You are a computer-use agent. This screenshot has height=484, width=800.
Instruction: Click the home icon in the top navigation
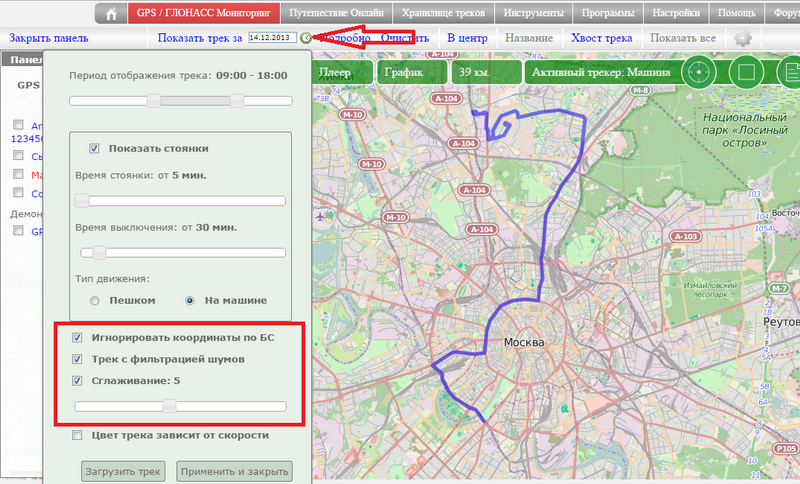click(111, 14)
